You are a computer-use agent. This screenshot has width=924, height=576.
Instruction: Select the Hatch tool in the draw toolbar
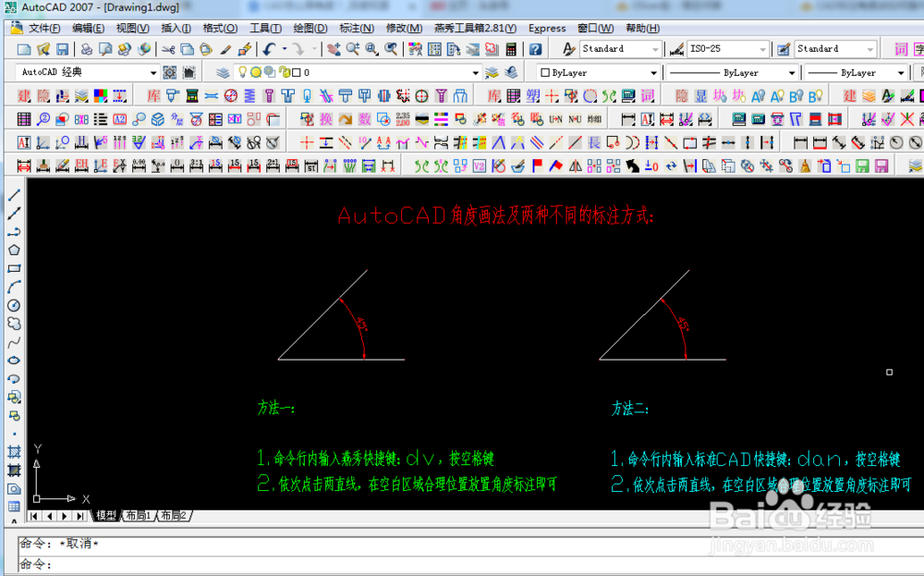coord(14,452)
